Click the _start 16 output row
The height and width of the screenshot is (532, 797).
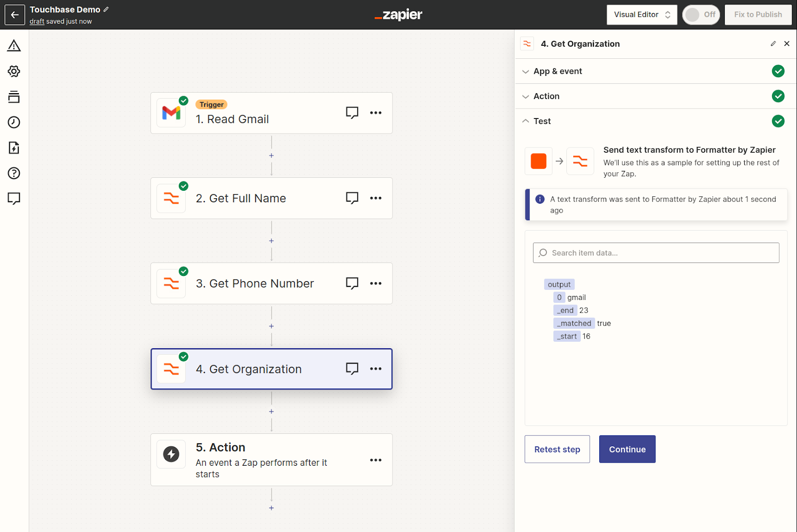click(x=572, y=336)
